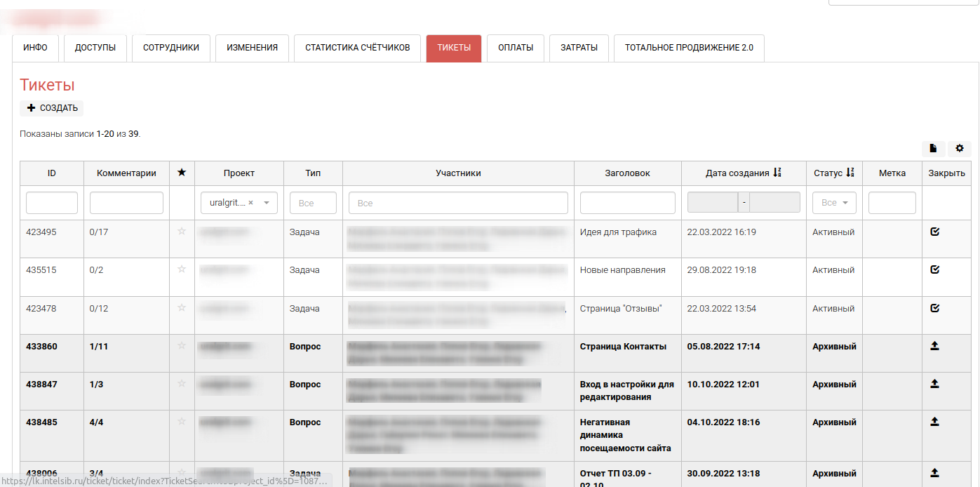Viewport: 980px width, 487px height.
Task: Open table settings gear icon
Action: point(959,148)
